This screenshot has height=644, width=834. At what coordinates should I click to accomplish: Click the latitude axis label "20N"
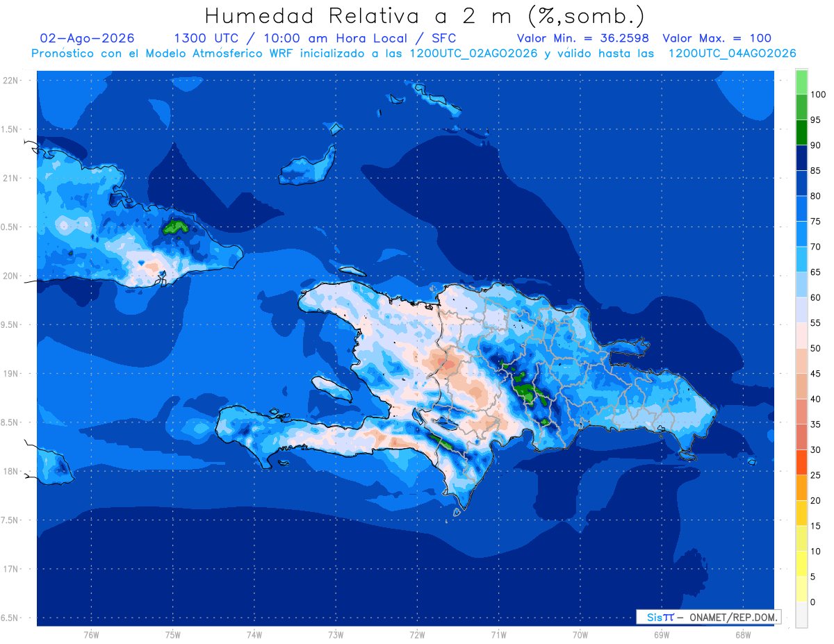(x=10, y=276)
